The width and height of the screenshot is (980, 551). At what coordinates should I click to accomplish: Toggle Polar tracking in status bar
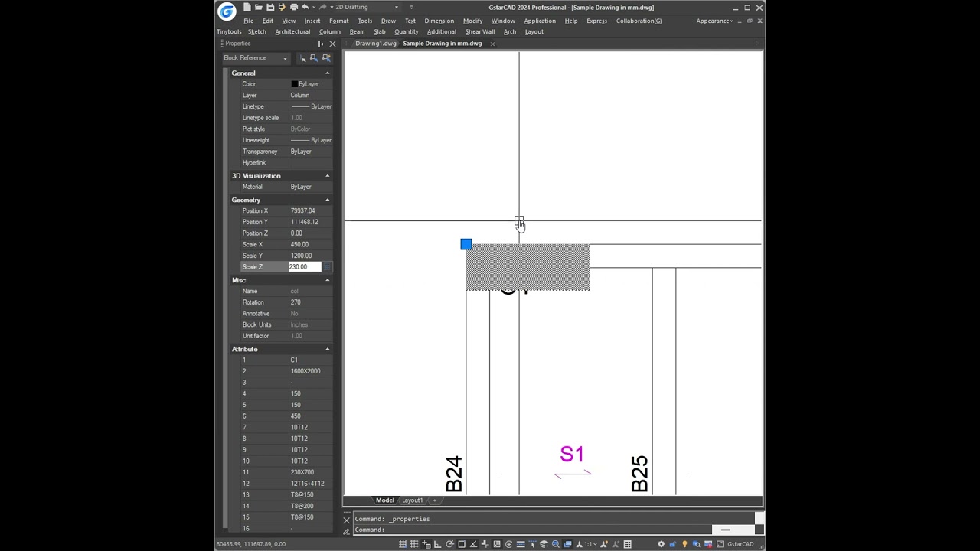(x=449, y=544)
